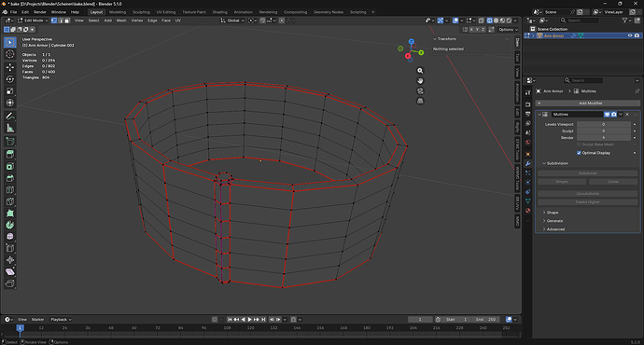This screenshot has height=345, width=644.
Task: Select the Shrink/Fatten tool
Action: click(10, 260)
